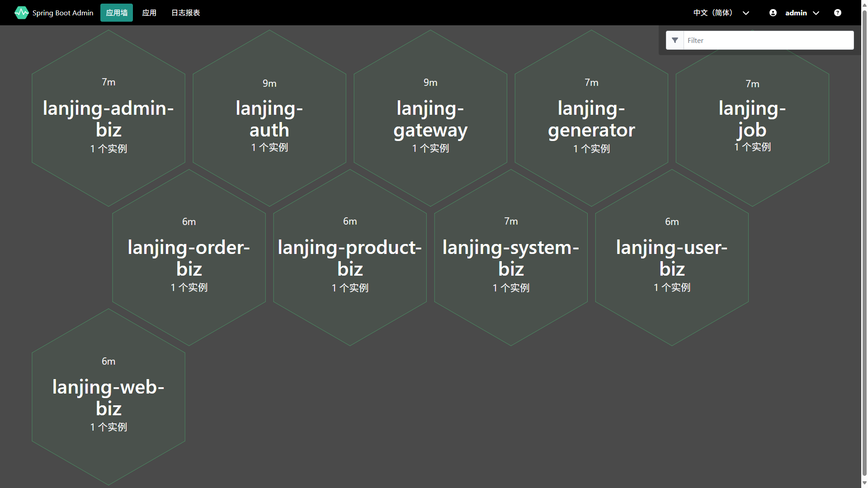Open the lanjing-auth application hexagon
This screenshot has width=868, height=488.
pyautogui.click(x=269, y=118)
